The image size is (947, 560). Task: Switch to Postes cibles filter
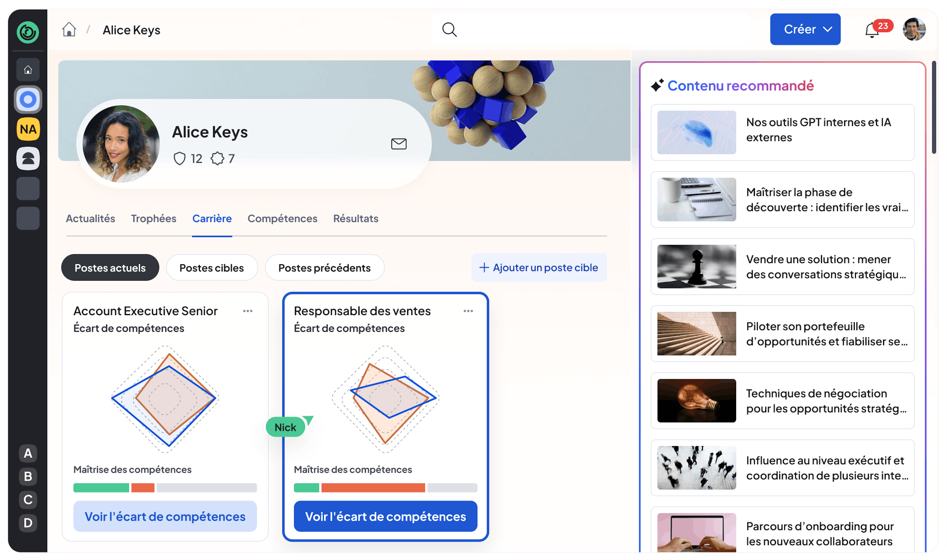211,268
